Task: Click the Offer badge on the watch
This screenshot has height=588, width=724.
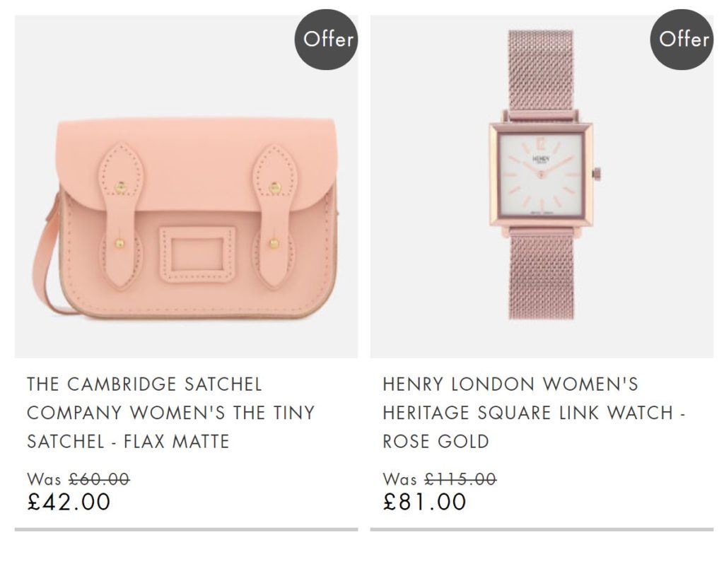Action: 682,40
